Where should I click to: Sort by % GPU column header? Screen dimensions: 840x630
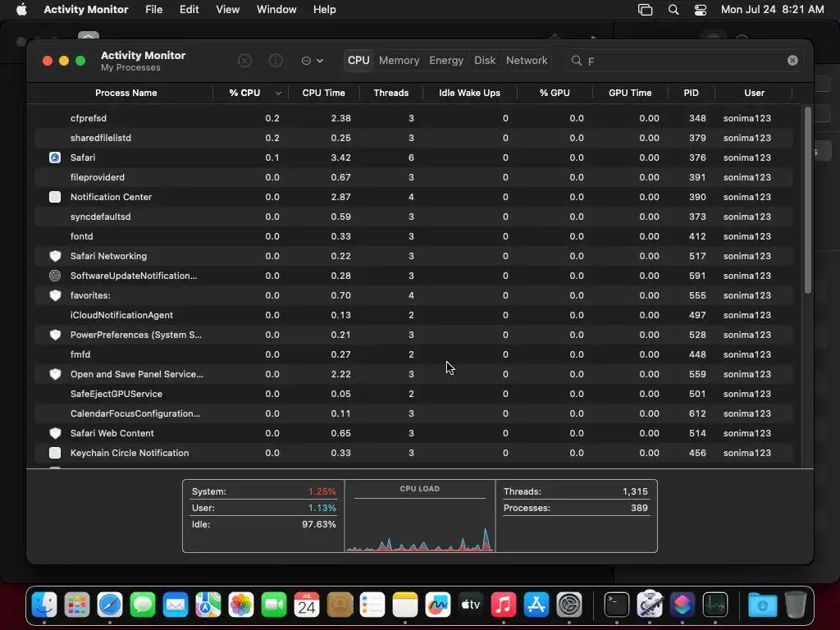click(x=555, y=93)
